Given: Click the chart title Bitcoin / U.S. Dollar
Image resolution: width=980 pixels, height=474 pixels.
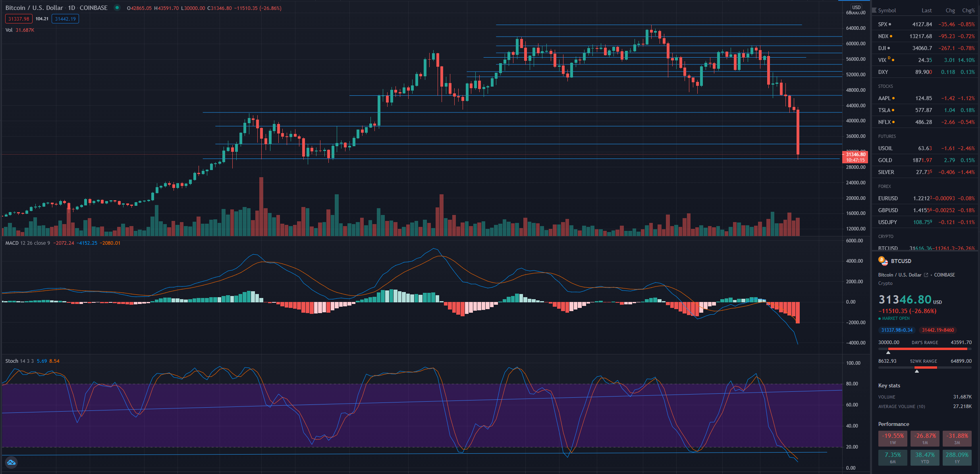Looking at the screenshot, I should (x=34, y=8).
